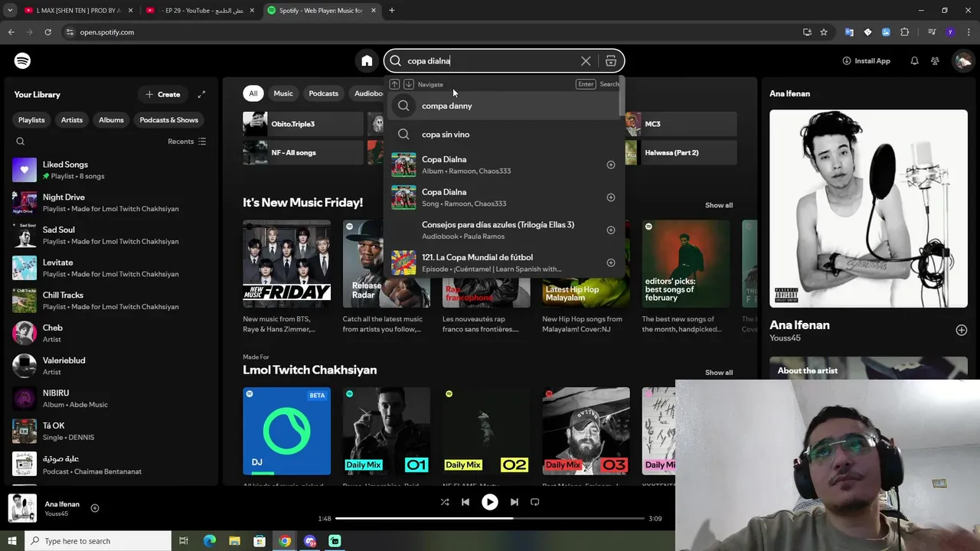
Task: Show all Made For Lmol items
Action: pos(718,373)
